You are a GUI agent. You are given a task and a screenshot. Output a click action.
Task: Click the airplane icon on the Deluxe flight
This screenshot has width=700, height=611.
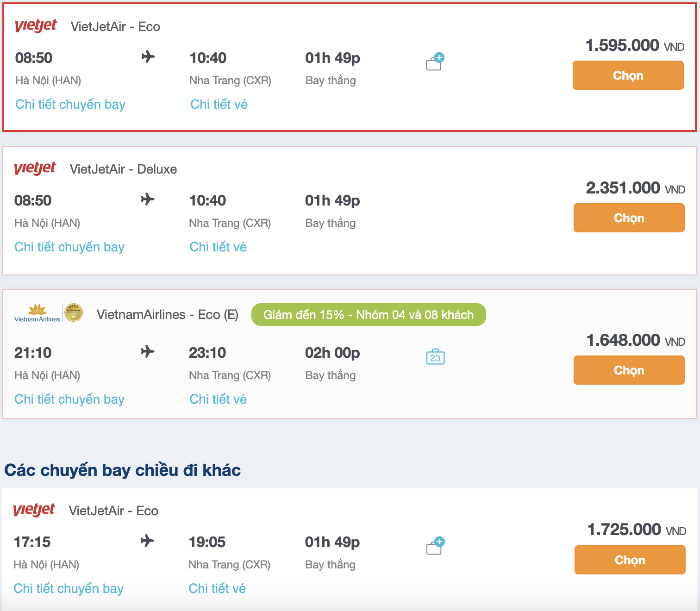click(148, 200)
